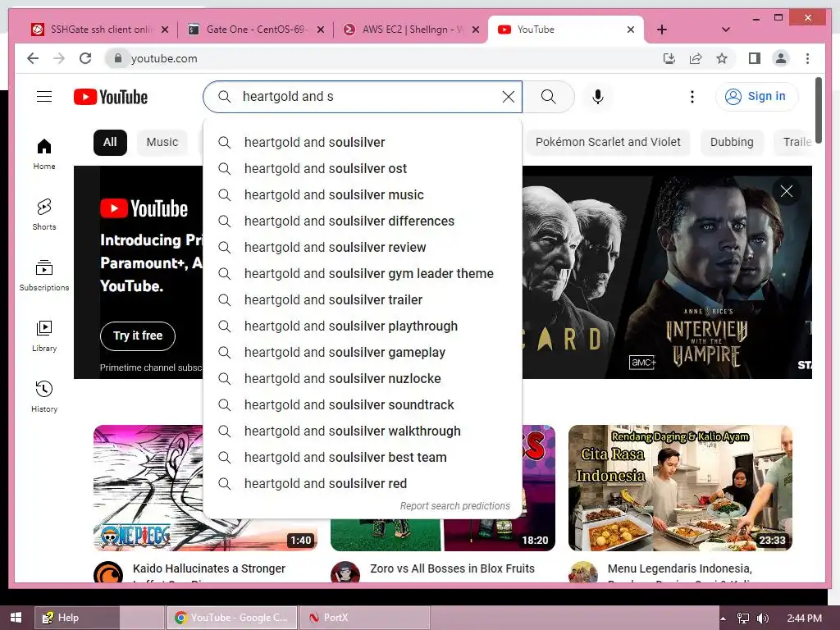Choose suggestion heartgold and soulsilver gameplay

tap(363, 353)
